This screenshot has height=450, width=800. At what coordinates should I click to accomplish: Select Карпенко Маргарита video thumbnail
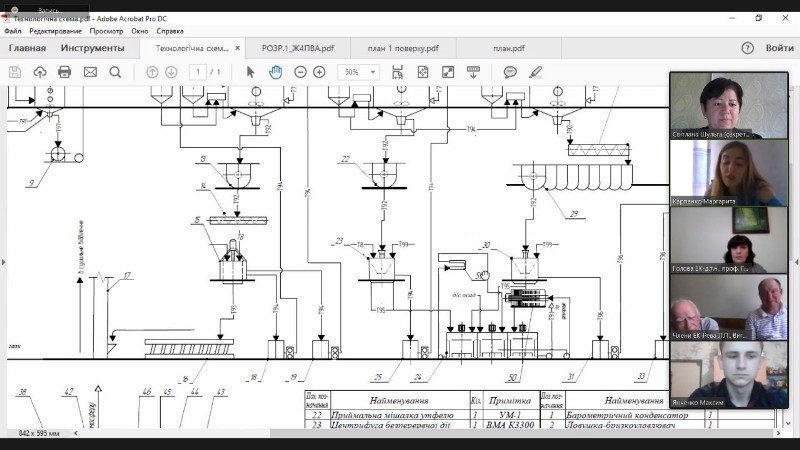pyautogui.click(x=729, y=173)
